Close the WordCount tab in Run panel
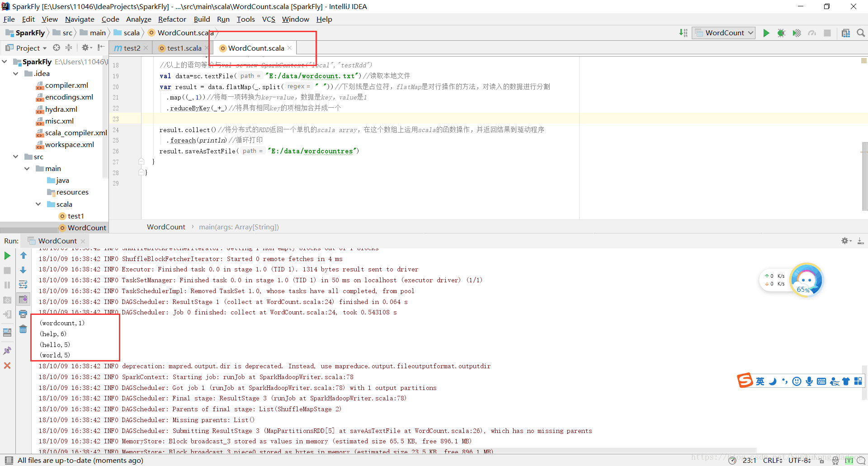868x466 pixels. tap(83, 241)
